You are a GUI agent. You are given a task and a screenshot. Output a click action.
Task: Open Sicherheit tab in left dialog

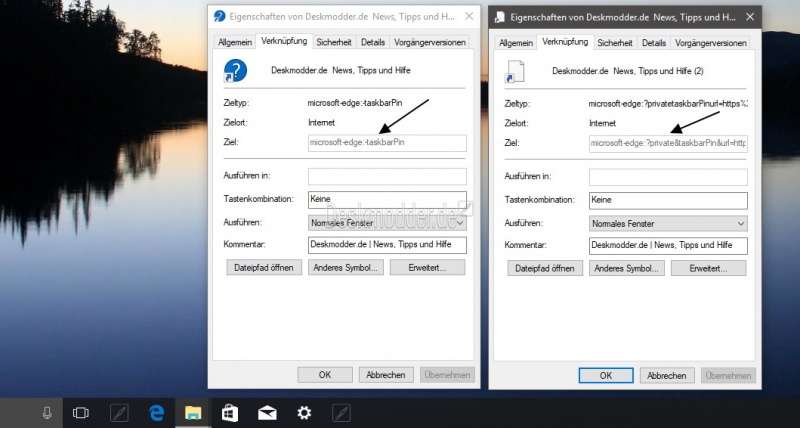[x=334, y=42]
